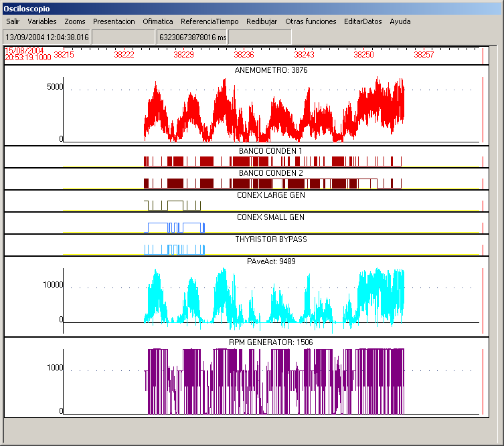
Task: Open the ReferenciaTiempo menu
Action: (209, 21)
